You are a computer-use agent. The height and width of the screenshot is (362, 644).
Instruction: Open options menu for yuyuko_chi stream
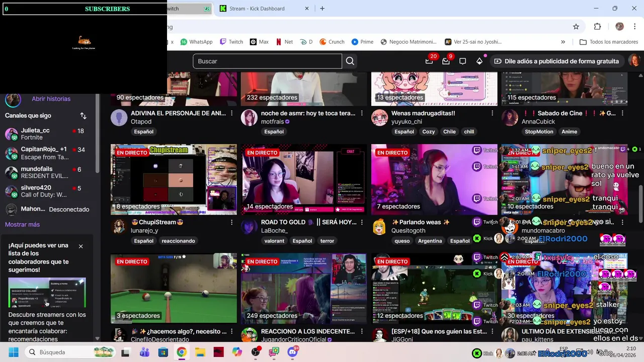point(492,114)
